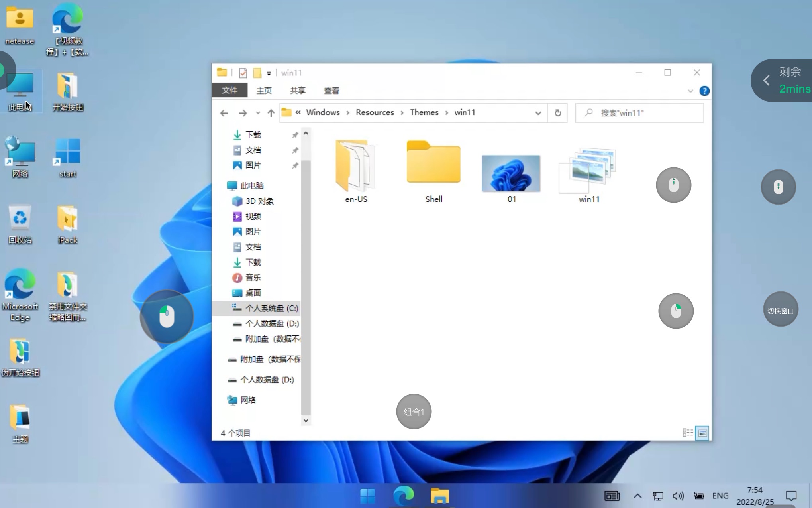Click the New Folder icon in quick access toolbar
Screen dimensions: 812x508
point(257,73)
